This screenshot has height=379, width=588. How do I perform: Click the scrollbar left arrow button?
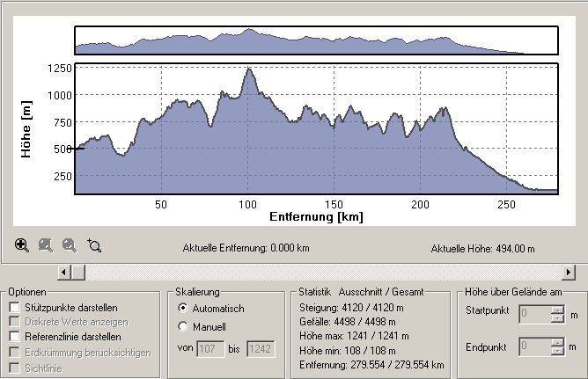[63, 273]
